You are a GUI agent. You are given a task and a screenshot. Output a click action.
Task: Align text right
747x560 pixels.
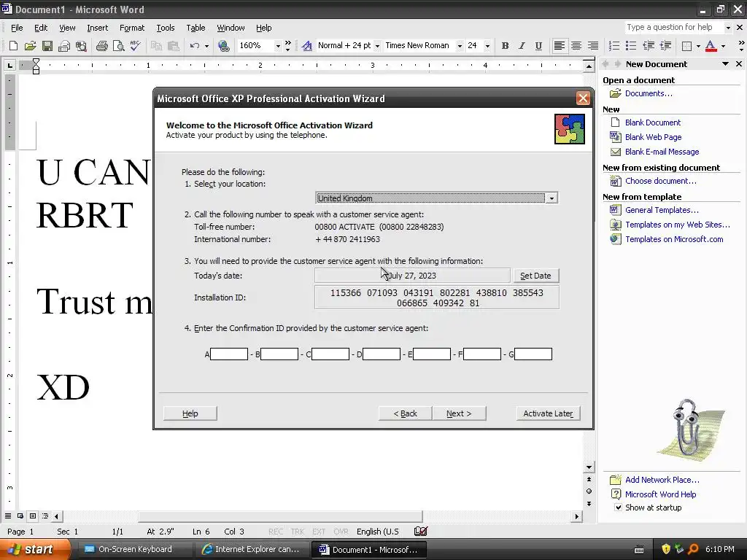coord(592,46)
